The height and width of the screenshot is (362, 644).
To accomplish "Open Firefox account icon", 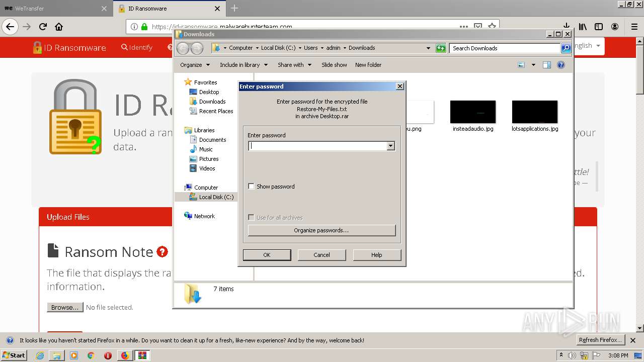I will tap(615, 27).
